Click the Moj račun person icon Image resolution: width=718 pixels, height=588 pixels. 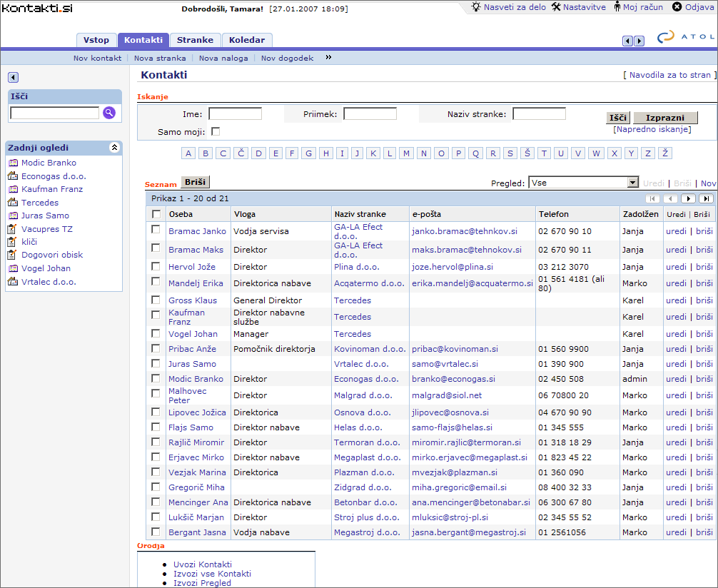[x=617, y=7]
